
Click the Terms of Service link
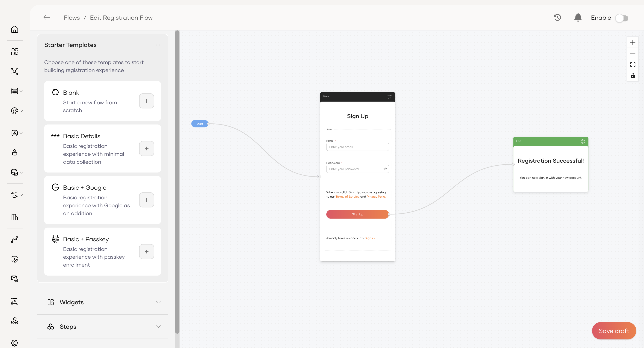click(x=347, y=197)
